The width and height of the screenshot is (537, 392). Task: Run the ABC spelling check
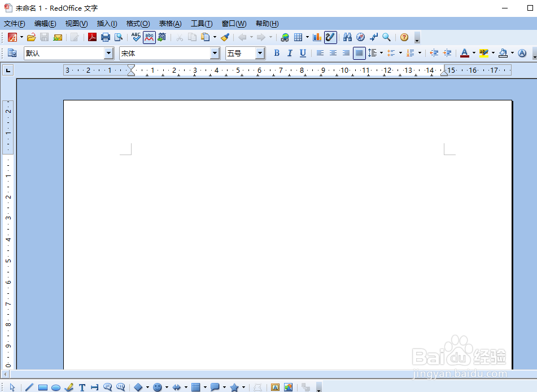click(x=136, y=37)
